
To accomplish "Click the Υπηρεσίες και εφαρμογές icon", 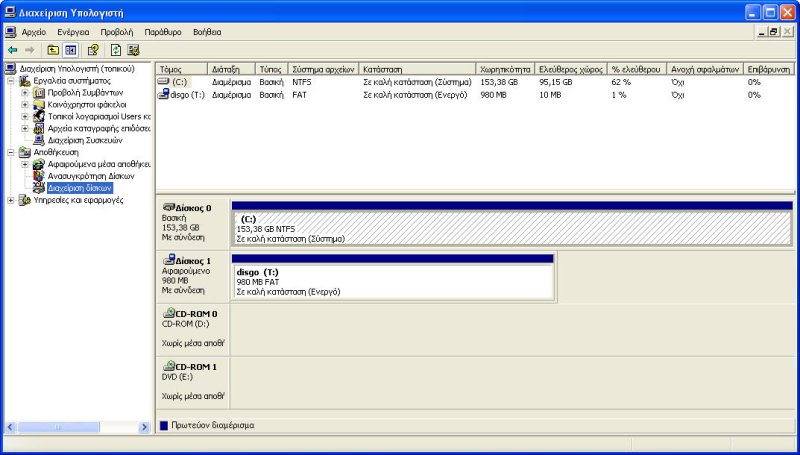I will [25, 200].
